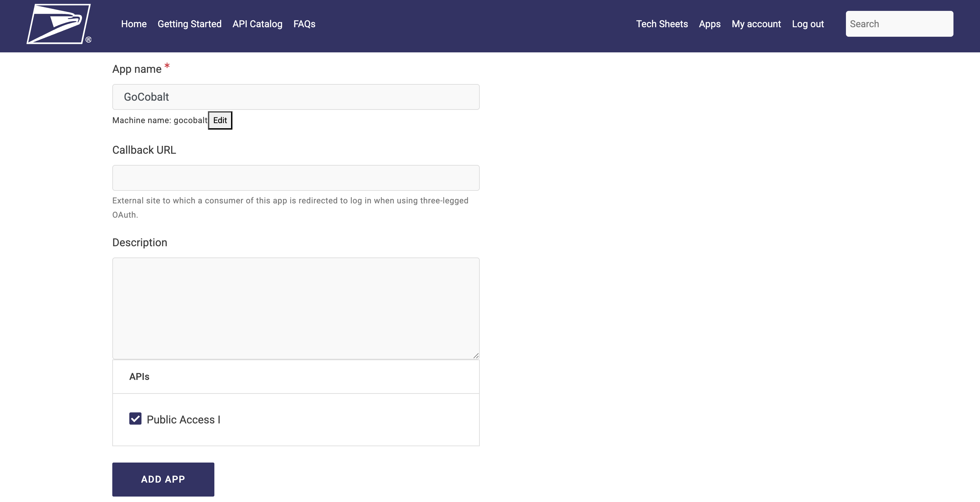
Task: Click inside the Search field
Action: click(899, 23)
